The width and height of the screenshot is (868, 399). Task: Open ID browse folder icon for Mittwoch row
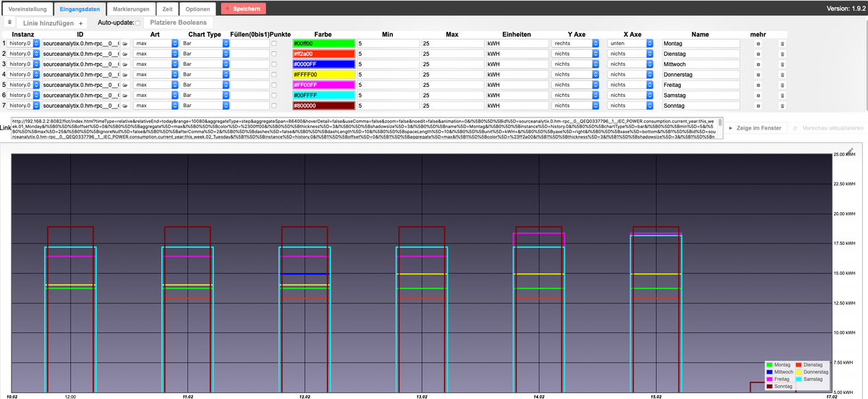pos(124,64)
